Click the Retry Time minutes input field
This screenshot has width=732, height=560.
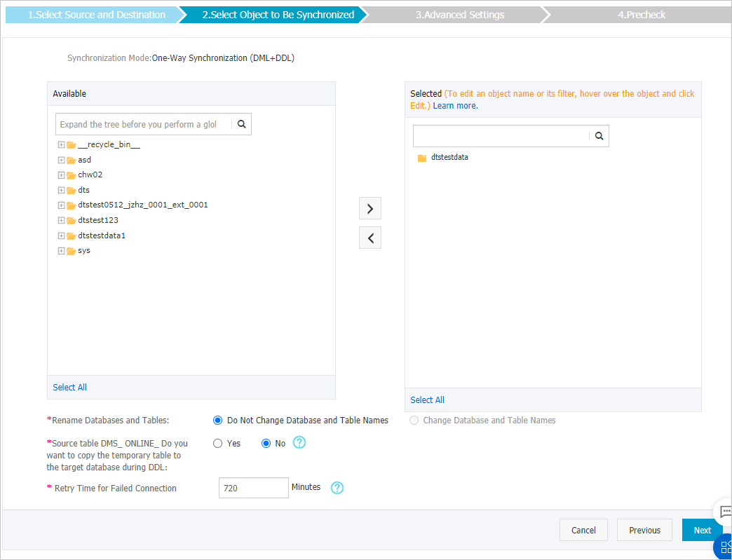(254, 488)
